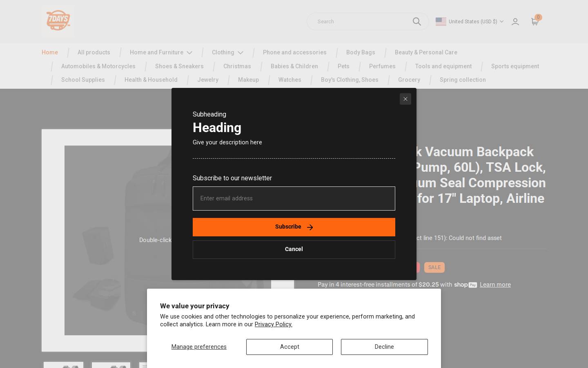Screen dimensions: 588x368
Task: Click the Shop Pay logo
Action: point(465,285)
